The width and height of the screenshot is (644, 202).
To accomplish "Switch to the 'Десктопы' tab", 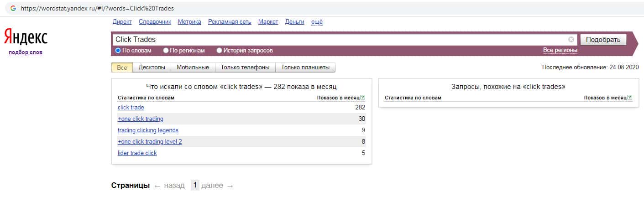I will [152, 67].
